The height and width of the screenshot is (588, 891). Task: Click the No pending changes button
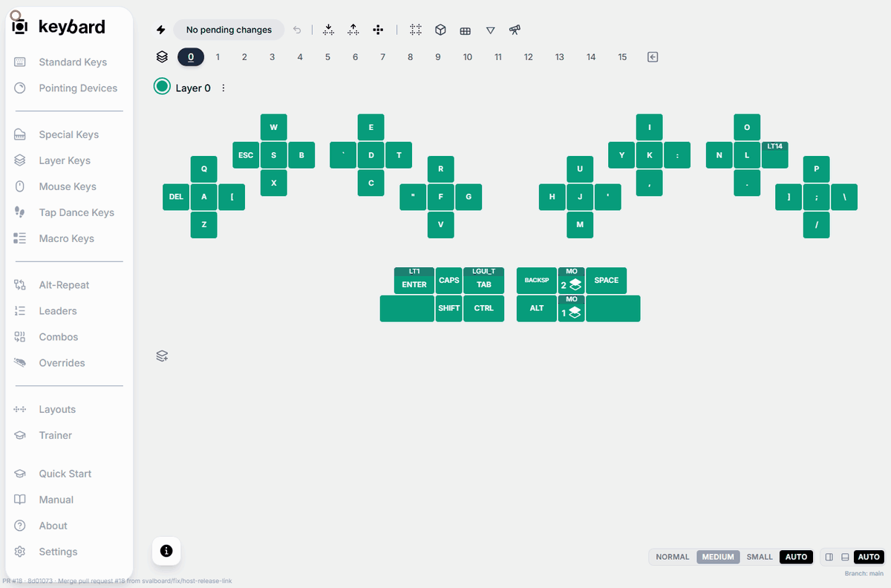pyautogui.click(x=229, y=30)
